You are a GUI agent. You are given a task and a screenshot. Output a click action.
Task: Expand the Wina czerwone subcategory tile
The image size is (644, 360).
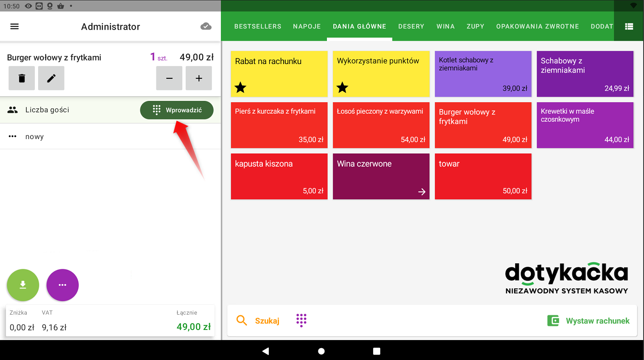click(x=381, y=176)
